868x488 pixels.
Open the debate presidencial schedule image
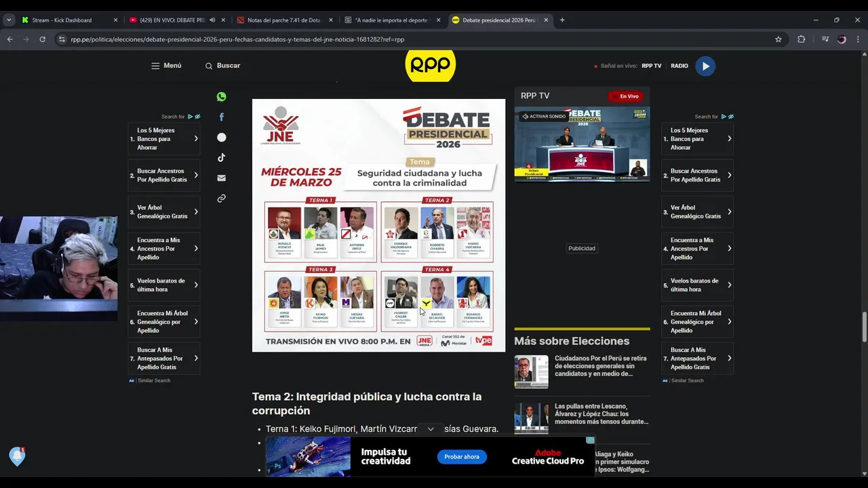(x=378, y=225)
